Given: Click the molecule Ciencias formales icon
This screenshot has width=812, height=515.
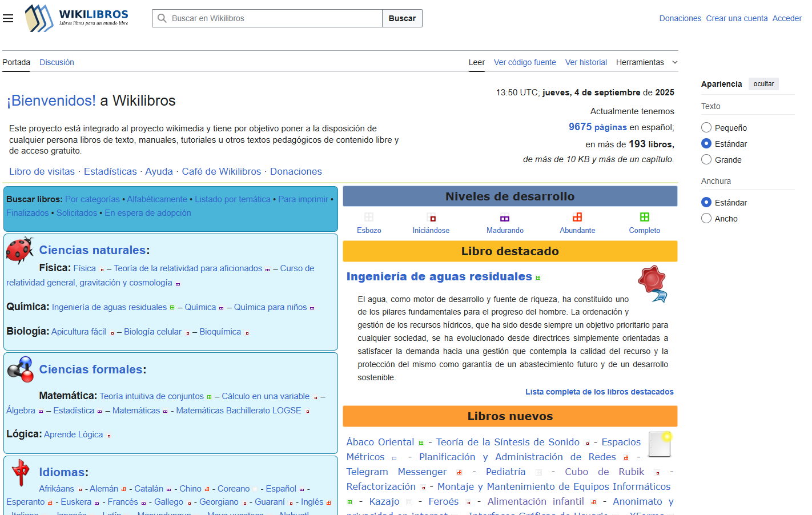Looking at the screenshot, I should pyautogui.click(x=21, y=369).
